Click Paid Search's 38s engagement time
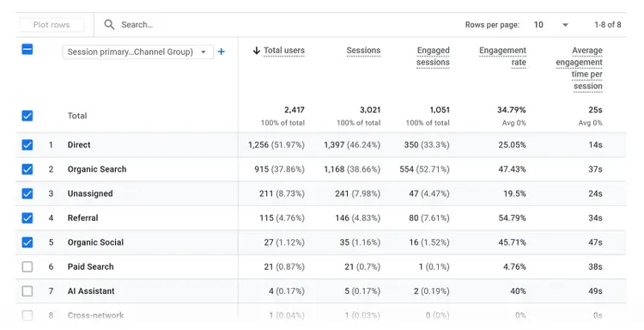The image size is (644, 330). coord(595,266)
